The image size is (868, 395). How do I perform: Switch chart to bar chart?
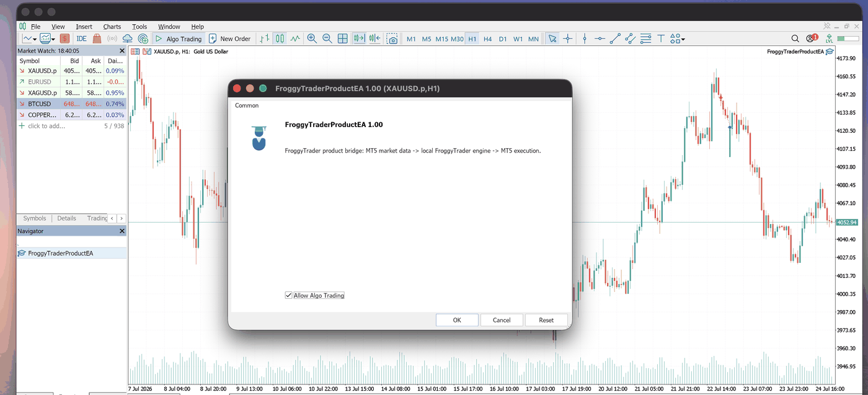265,38
